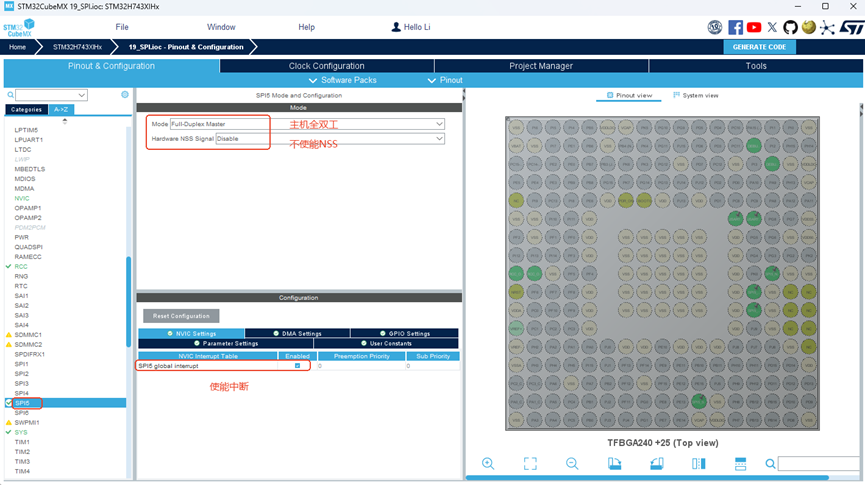
Task: Click the GENERATE CODE button
Action: [x=759, y=47]
